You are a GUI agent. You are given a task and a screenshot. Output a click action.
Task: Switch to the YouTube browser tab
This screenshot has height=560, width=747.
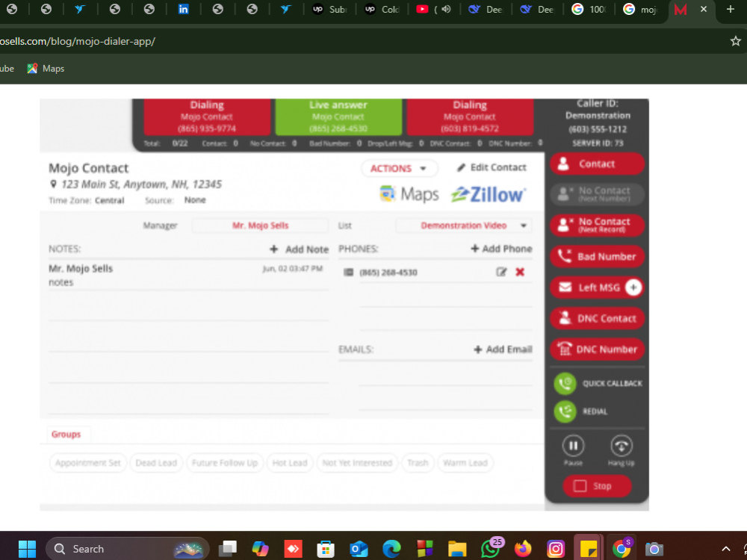point(433,10)
